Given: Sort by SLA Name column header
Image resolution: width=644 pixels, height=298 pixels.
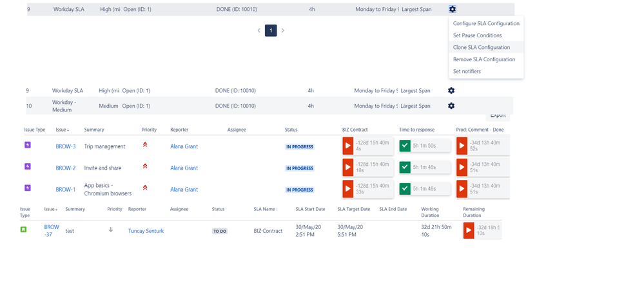Looking at the screenshot, I should (x=266, y=209).
